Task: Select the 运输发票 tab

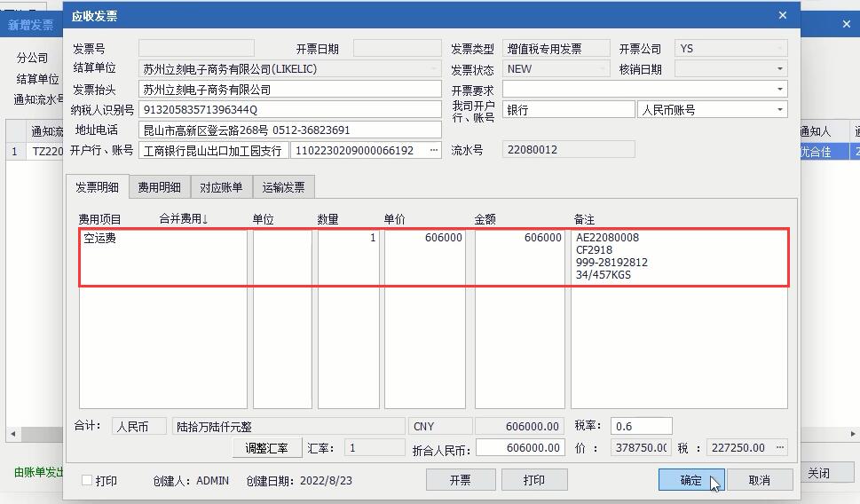Action: [283, 187]
